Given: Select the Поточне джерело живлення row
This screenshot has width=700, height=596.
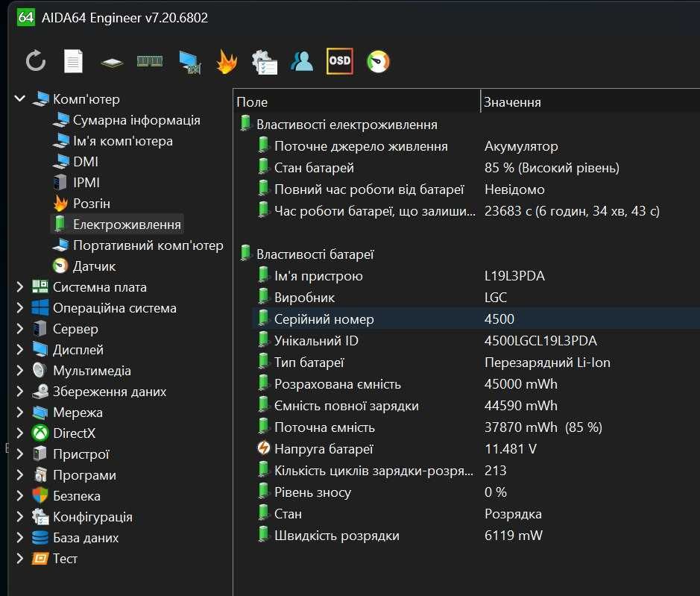Looking at the screenshot, I should pos(476,146).
